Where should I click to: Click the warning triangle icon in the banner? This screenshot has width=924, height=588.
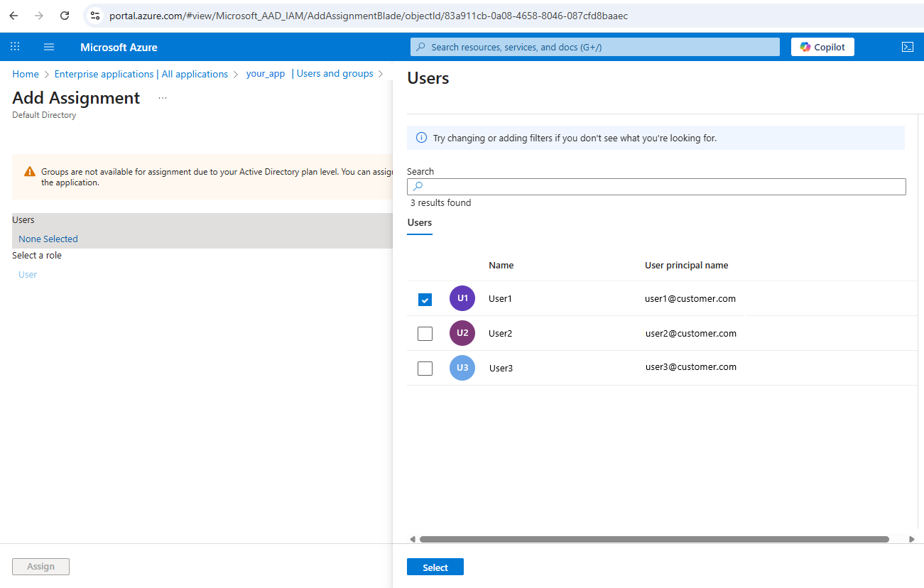tap(29, 172)
